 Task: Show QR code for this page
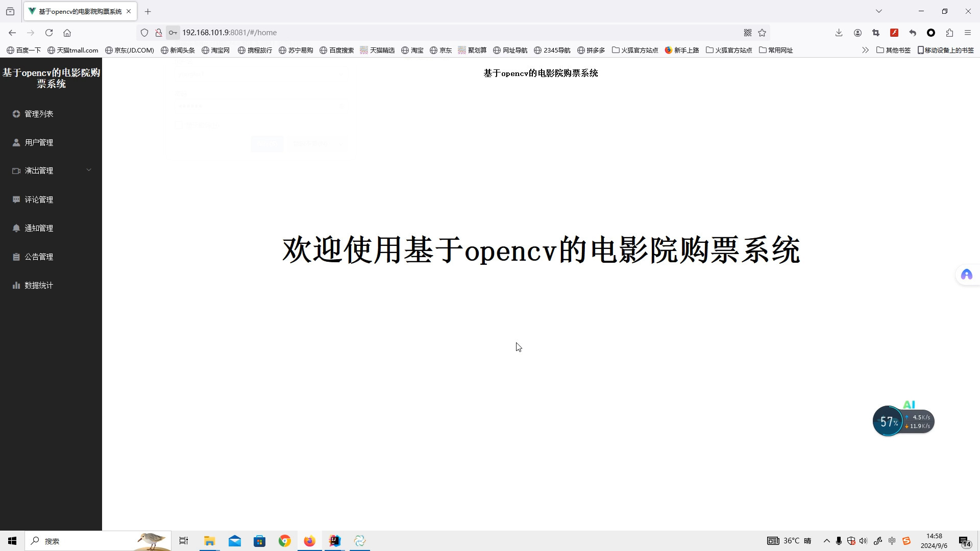748,33
